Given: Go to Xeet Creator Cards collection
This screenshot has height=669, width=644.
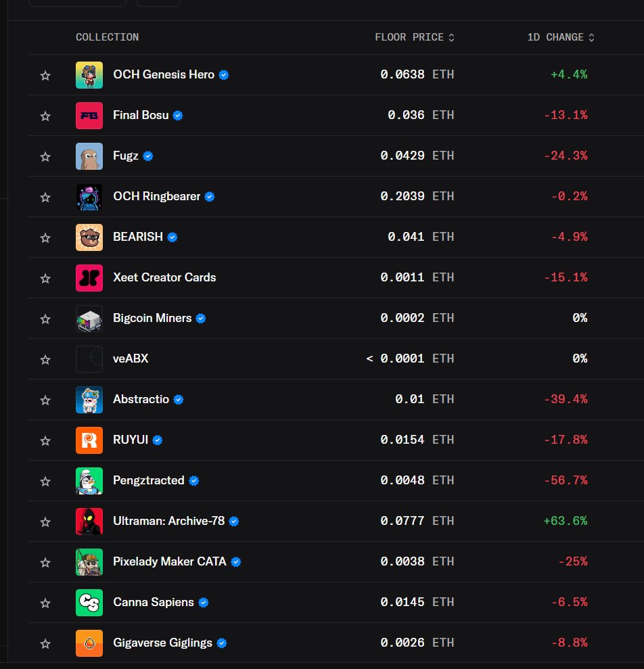Looking at the screenshot, I should point(164,277).
